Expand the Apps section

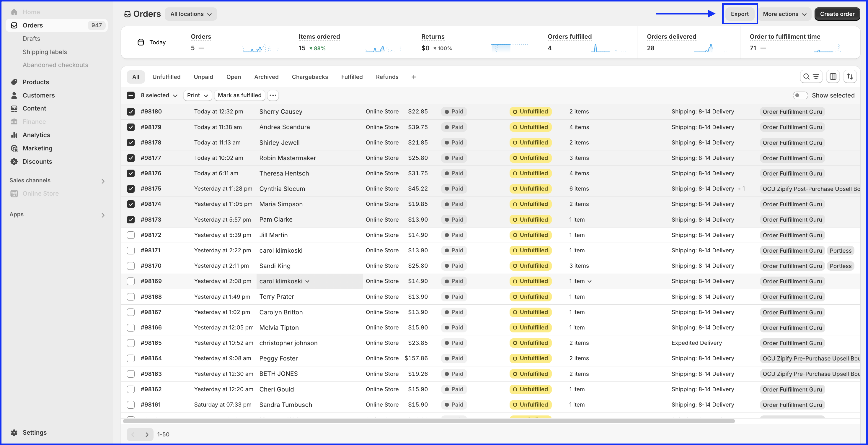[x=103, y=215]
